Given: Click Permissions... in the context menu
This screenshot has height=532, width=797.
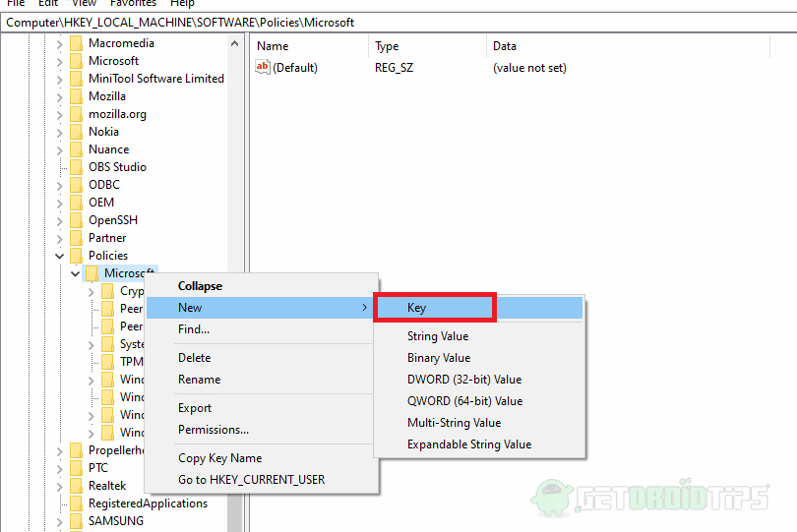Looking at the screenshot, I should tap(213, 430).
